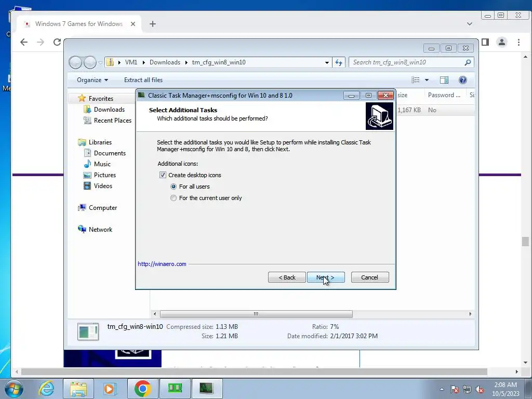Click Explorer Back navigation button
532x399 pixels.
[75, 62]
